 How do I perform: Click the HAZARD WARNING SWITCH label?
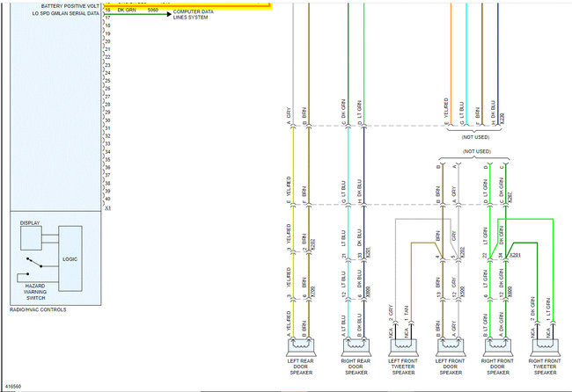(35, 292)
